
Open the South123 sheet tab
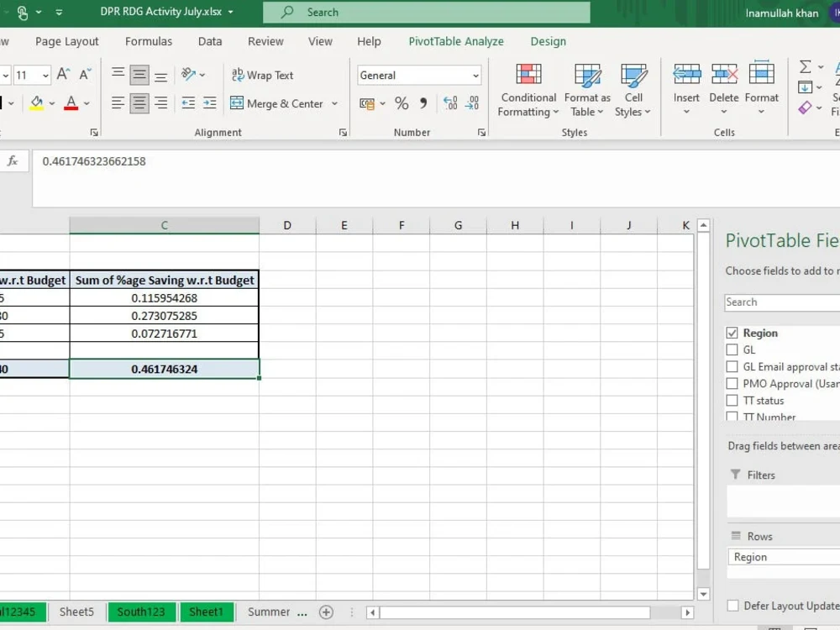[x=141, y=612]
